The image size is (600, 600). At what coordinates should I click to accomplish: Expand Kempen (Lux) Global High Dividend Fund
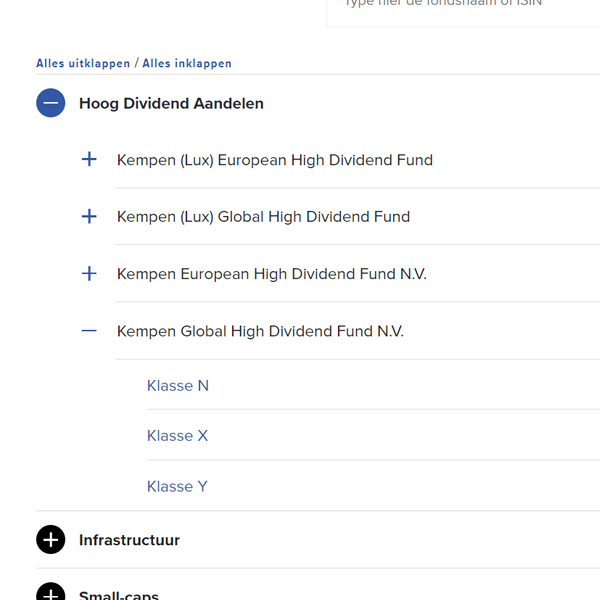coord(89,216)
